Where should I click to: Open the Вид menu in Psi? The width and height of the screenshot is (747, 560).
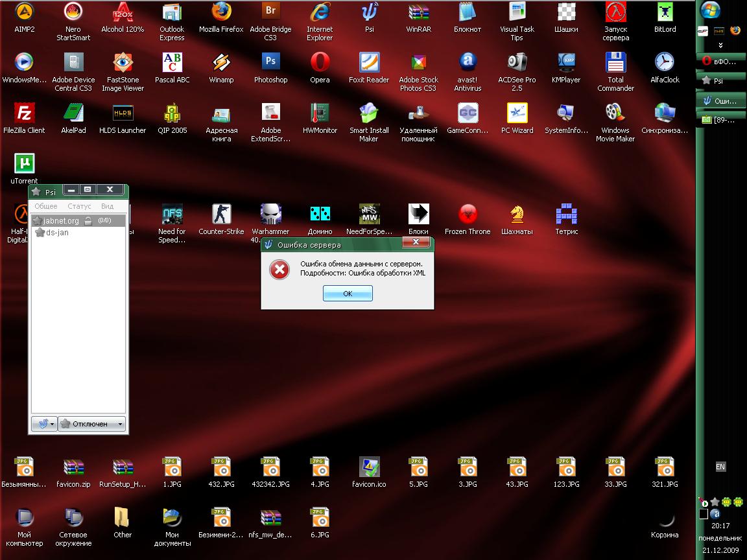[x=107, y=206]
